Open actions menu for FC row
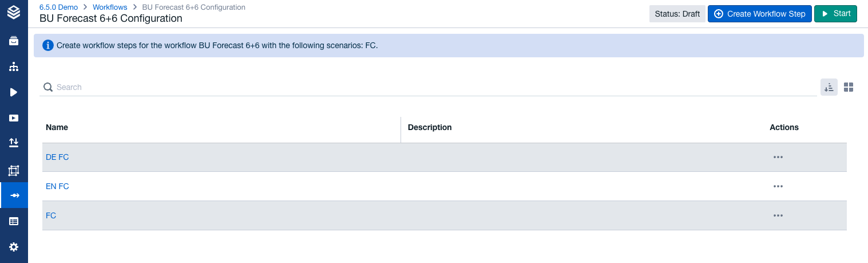868x263 pixels. 778,215
